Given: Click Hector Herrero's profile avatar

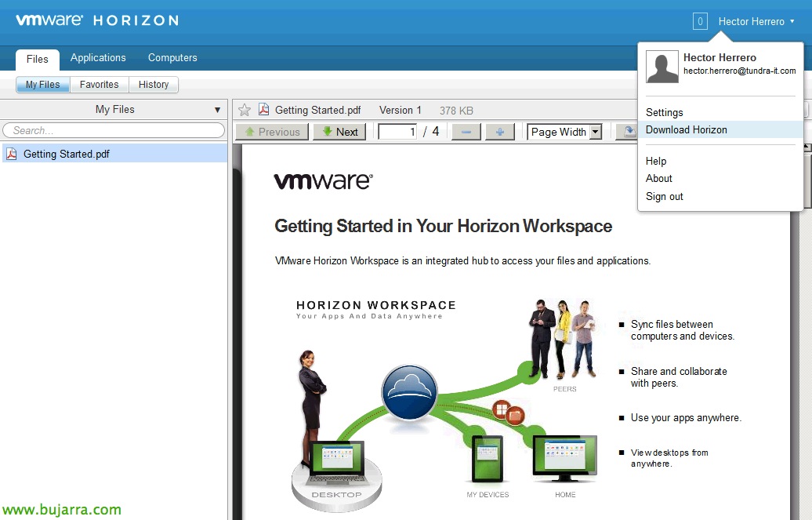Looking at the screenshot, I should [x=662, y=67].
